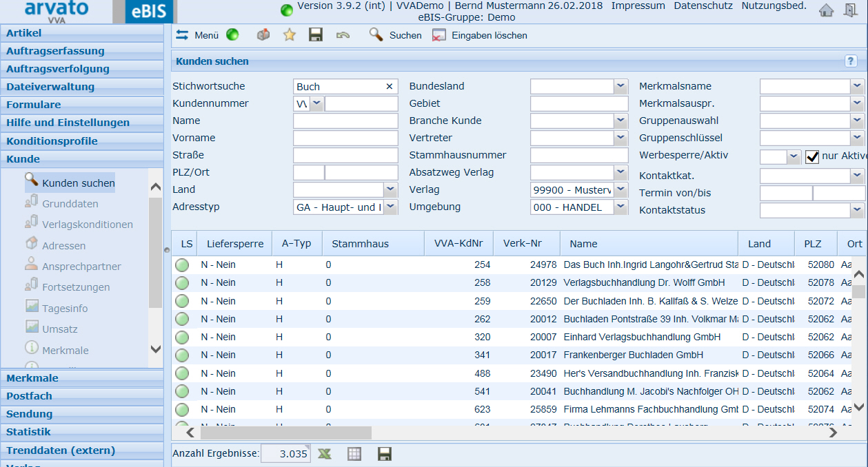Export results using the Excel icon
Screen dimensions: 868x467
[x=324, y=454]
